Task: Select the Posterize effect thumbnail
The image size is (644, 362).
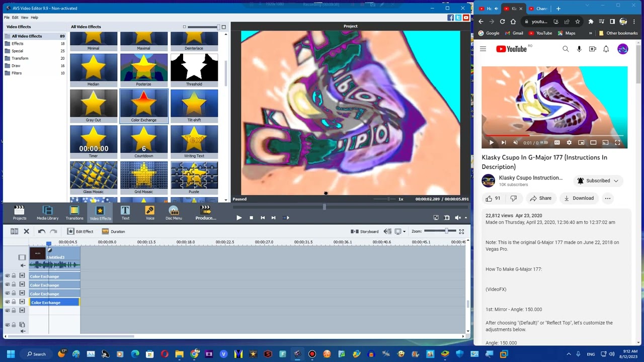Action: click(144, 70)
